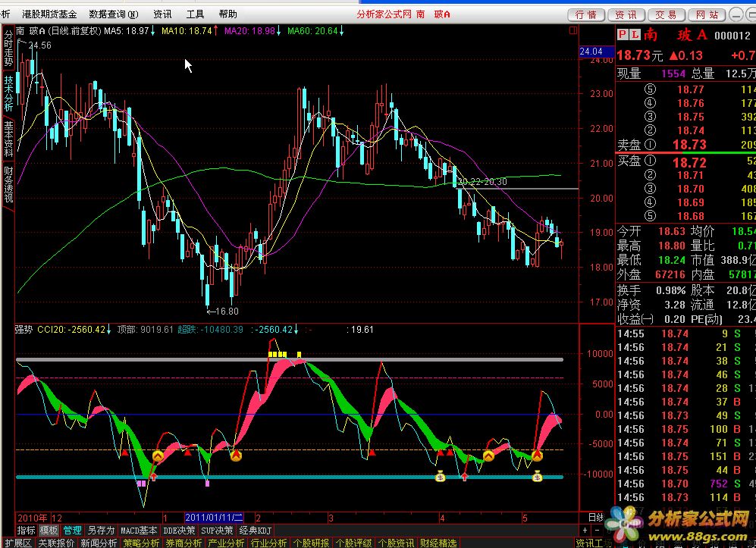756x548 pixels.
Task: Open the 个股评级 tab
Action: coord(353,543)
